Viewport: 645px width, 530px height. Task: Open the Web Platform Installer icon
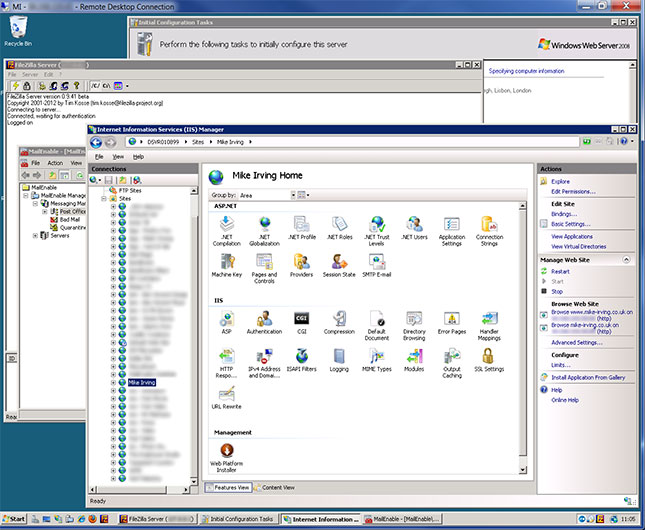[x=227, y=457]
